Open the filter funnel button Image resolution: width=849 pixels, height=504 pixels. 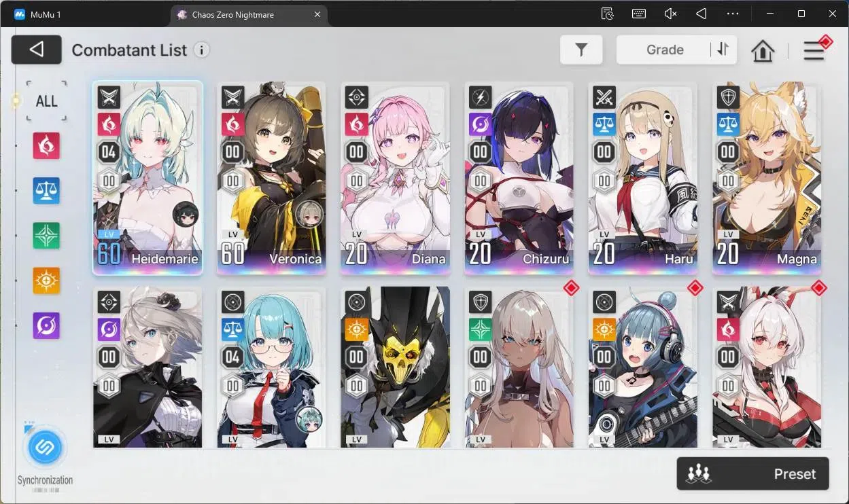pyautogui.click(x=581, y=50)
